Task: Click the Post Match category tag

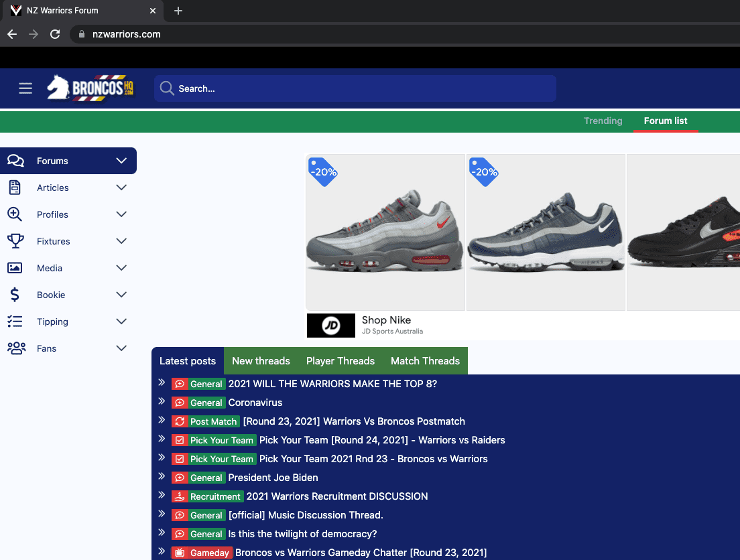Action: (x=213, y=421)
